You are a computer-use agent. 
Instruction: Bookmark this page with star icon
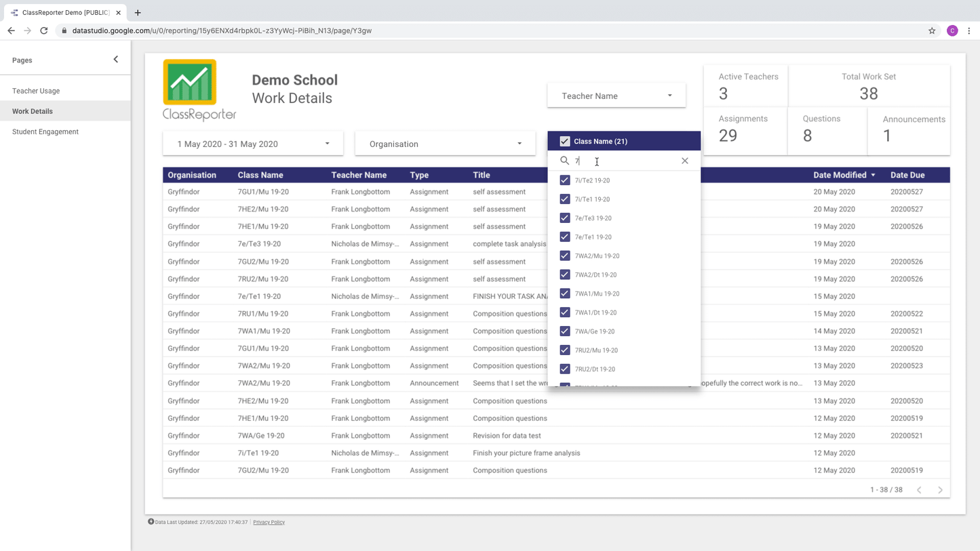(x=932, y=30)
